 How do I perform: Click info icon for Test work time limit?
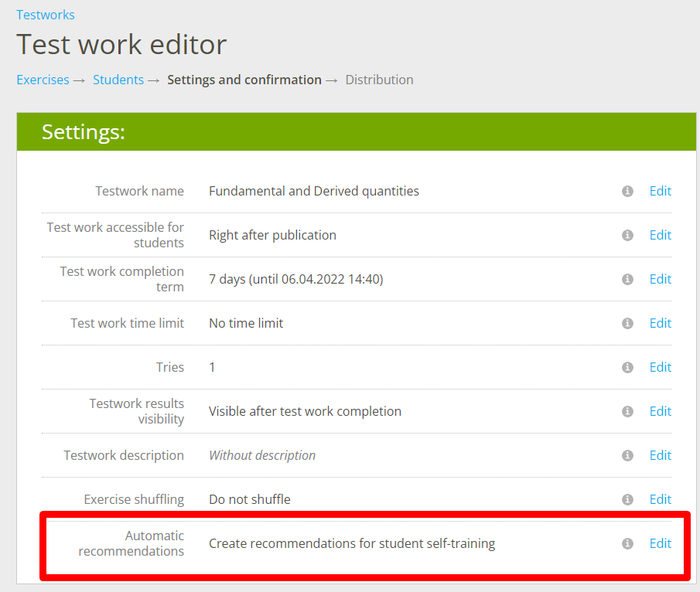(627, 323)
